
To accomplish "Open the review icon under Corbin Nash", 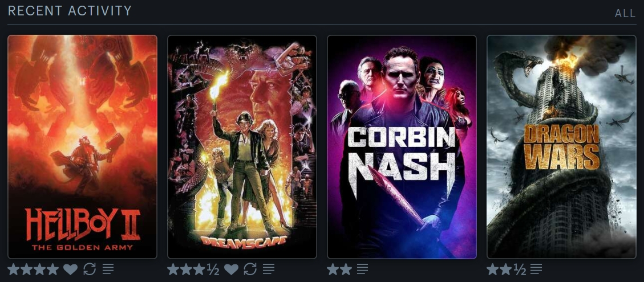I will coord(362,269).
